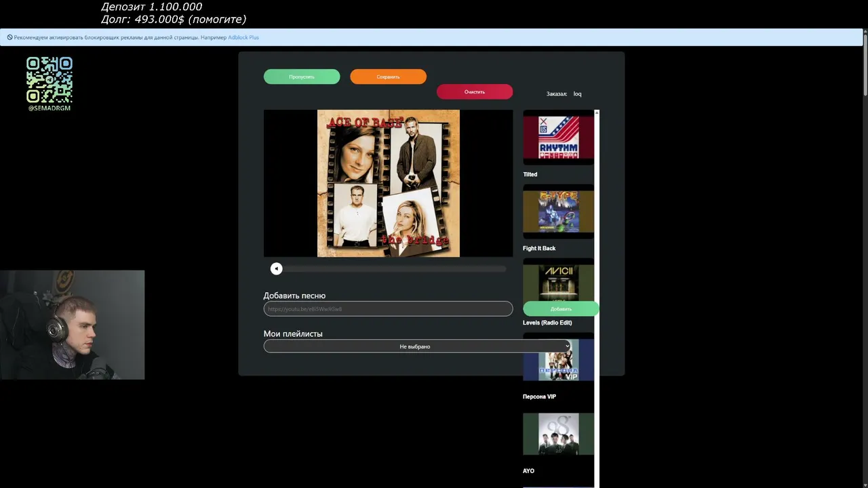This screenshot has width=868, height=488.
Task: Open the Adblock Plus link
Action: click(243, 37)
